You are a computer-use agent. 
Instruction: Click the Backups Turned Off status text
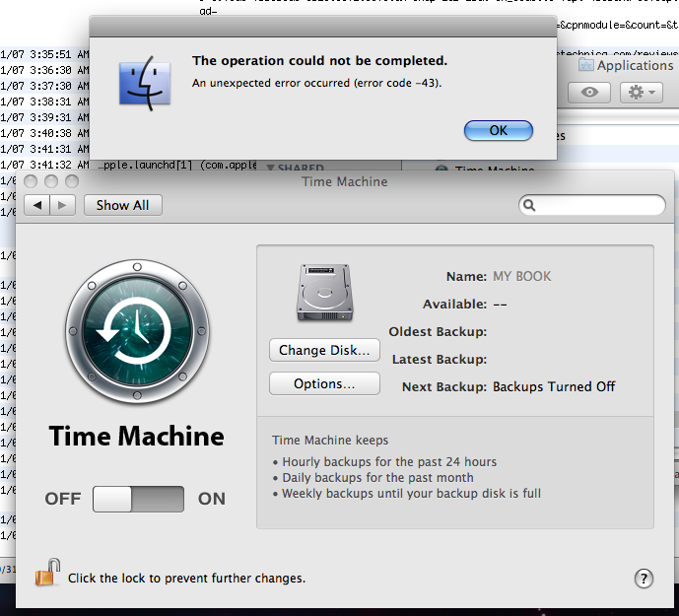pos(554,386)
